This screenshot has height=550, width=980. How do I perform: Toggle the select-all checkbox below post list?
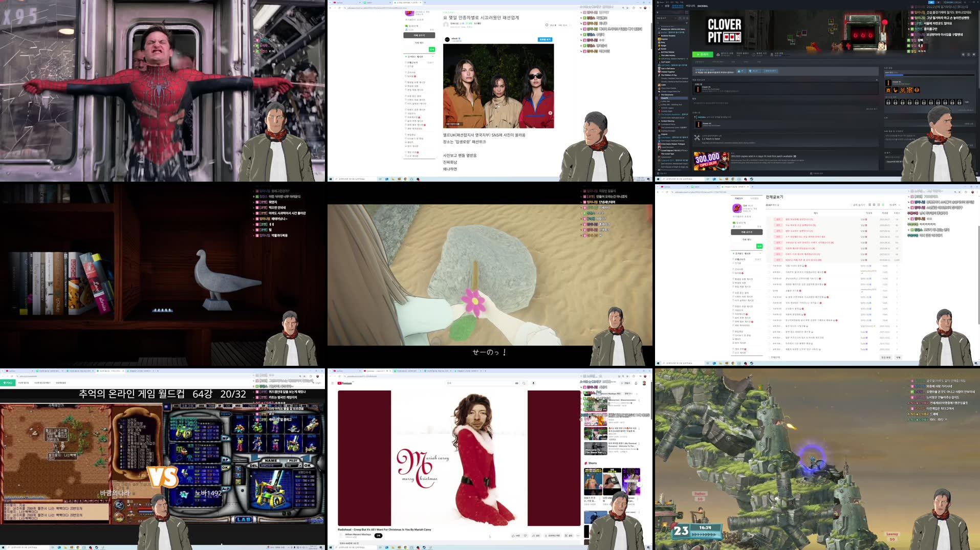tap(768, 357)
